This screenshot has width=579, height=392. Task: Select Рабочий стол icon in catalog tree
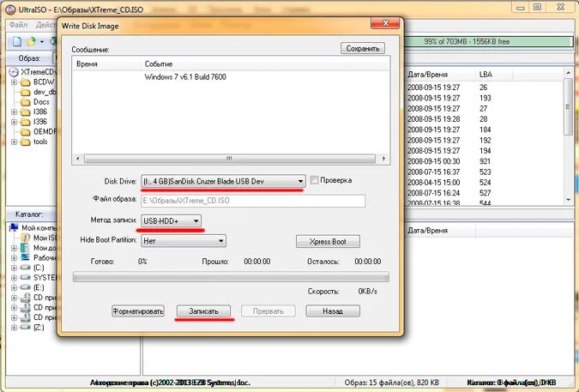click(26, 257)
